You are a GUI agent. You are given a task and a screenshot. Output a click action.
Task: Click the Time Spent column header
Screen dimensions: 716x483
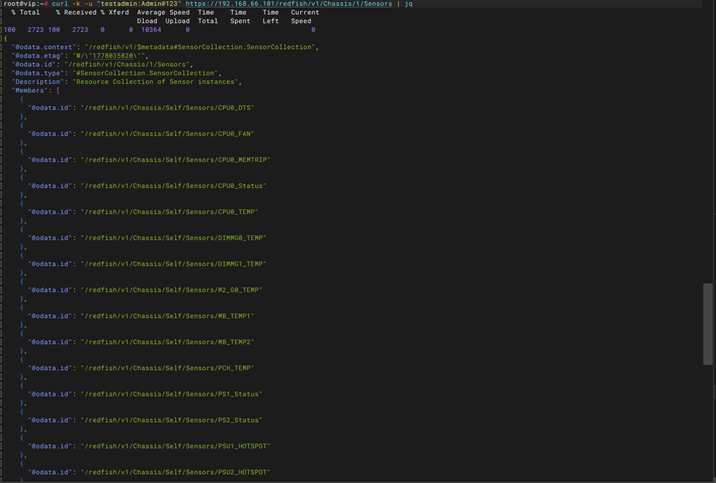click(240, 16)
